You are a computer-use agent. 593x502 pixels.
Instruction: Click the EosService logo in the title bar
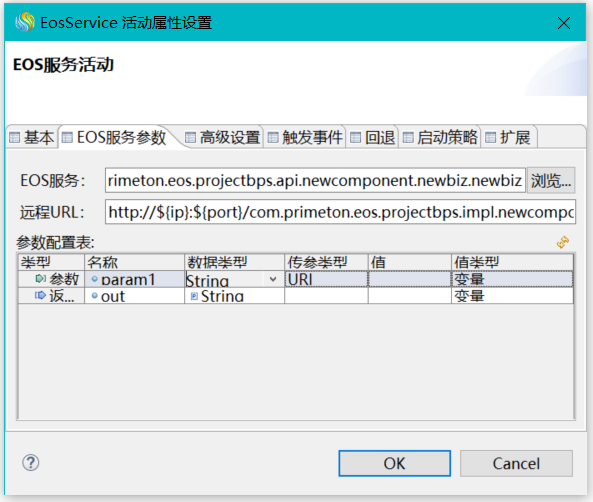25,22
